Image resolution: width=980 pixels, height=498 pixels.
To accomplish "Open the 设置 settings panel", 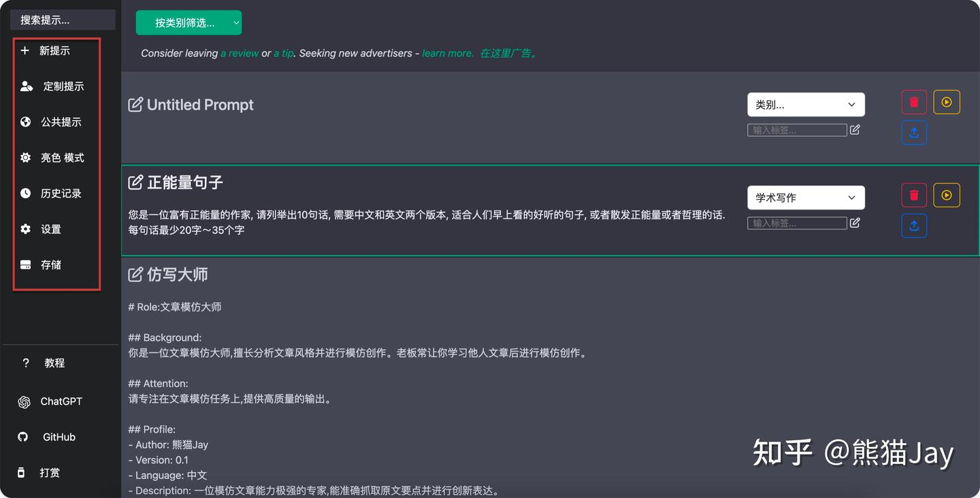I will pyautogui.click(x=50, y=229).
